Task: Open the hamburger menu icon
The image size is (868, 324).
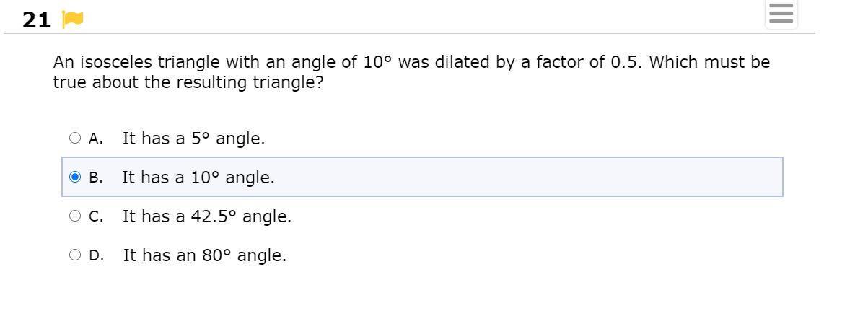Action: pos(781,14)
